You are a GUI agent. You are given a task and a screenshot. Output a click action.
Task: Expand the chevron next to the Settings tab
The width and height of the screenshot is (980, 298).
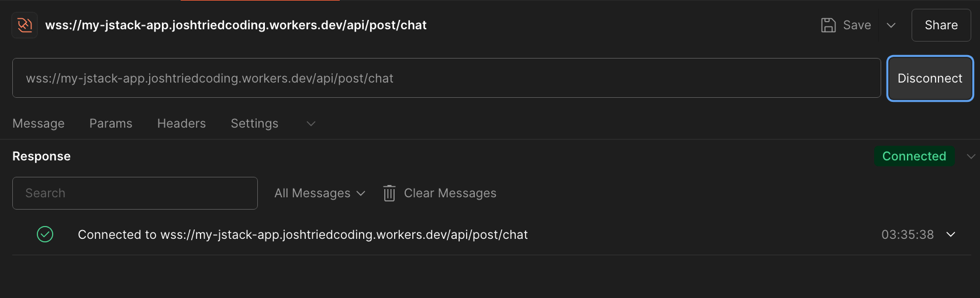311,124
